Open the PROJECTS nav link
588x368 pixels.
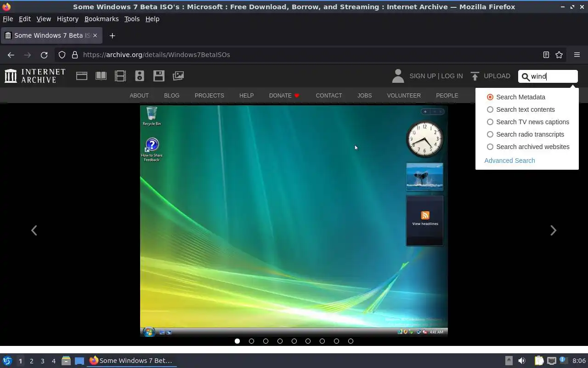(209, 96)
